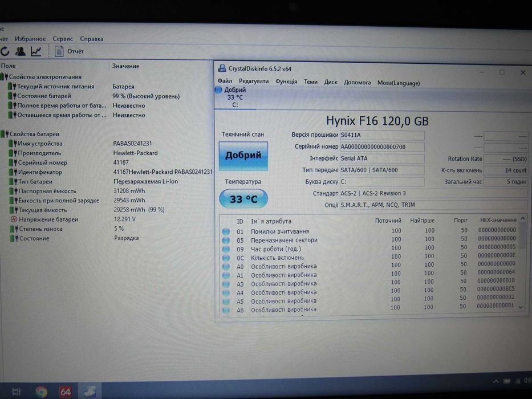Show hidden tray icons chevron
The width and height of the screenshot is (532, 399).
pos(496,381)
